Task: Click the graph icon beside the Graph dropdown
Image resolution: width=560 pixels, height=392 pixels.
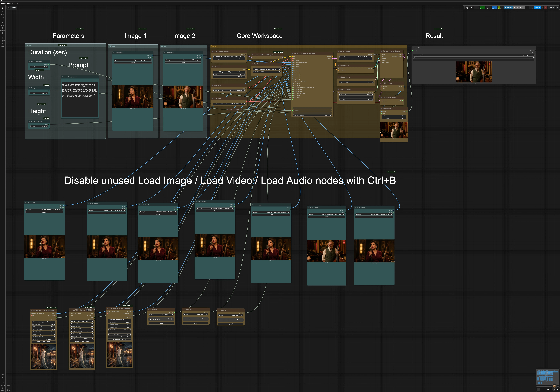Action: (x=8, y=8)
